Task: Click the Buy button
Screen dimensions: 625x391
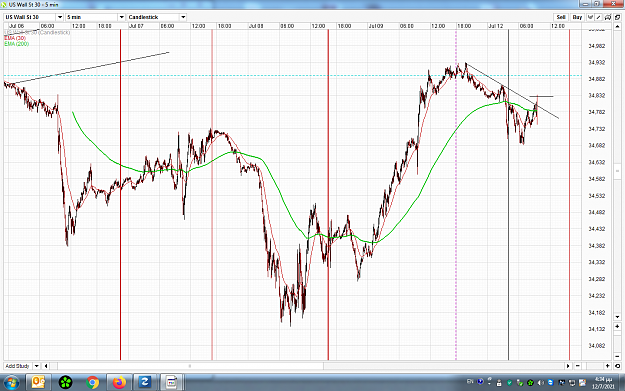Action: (578, 17)
